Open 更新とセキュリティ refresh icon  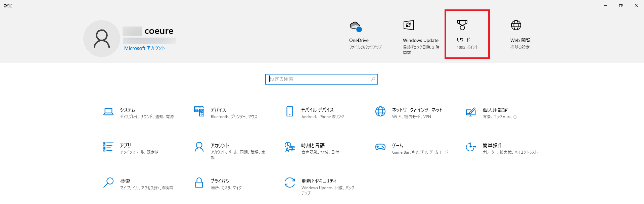point(289,183)
